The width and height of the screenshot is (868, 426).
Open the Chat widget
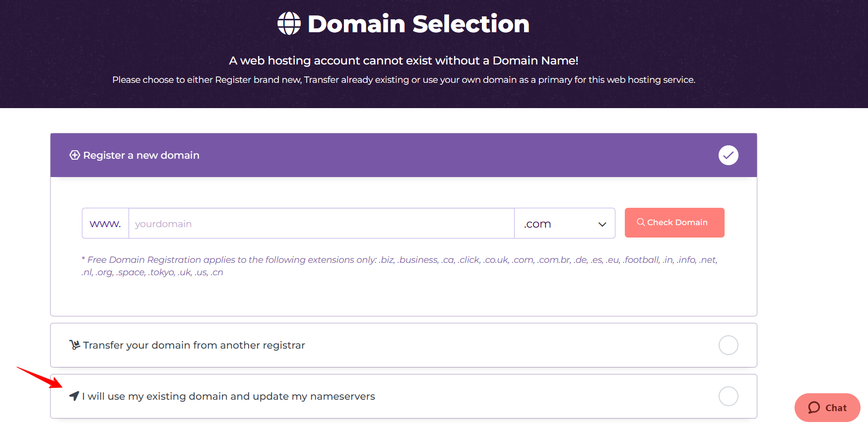(827, 408)
